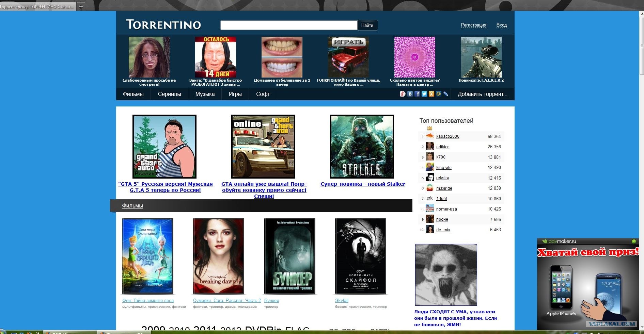
Task: Open the avatar next to artikice
Action: [x=430, y=147]
